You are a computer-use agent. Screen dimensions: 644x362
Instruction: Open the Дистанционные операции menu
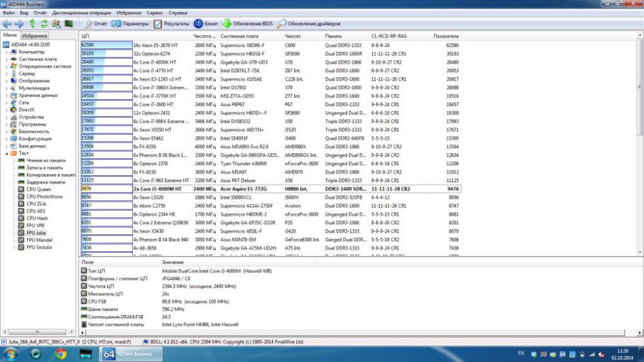pos(81,13)
